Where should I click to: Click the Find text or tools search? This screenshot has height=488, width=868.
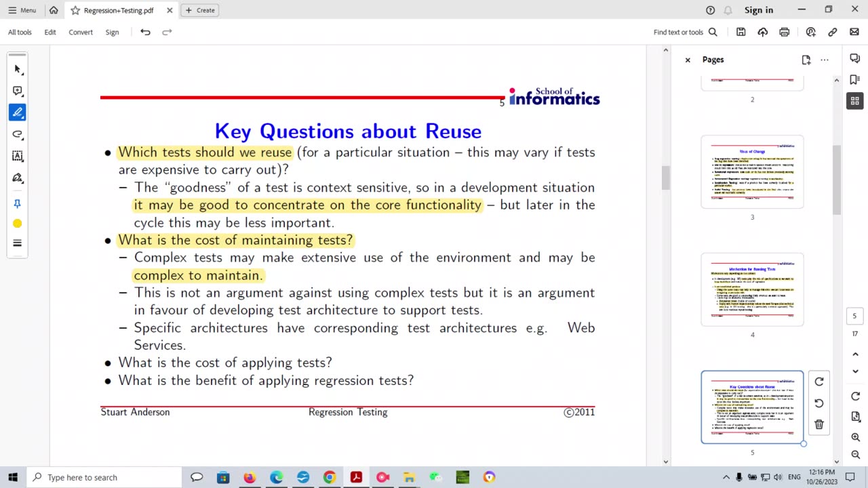pyautogui.click(x=685, y=32)
